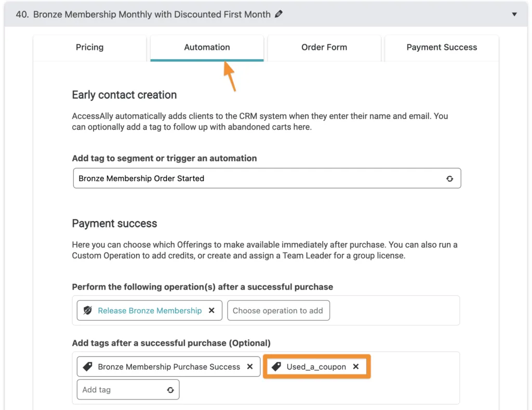Click the Release Bronze Membership operation icon
Screen dimensions: 532x410
[87, 310]
